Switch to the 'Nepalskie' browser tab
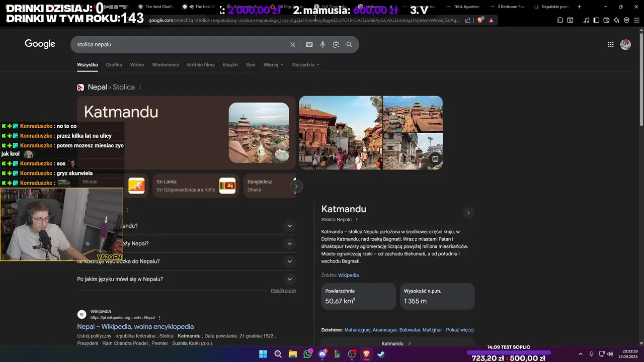 pyautogui.click(x=552, y=7)
